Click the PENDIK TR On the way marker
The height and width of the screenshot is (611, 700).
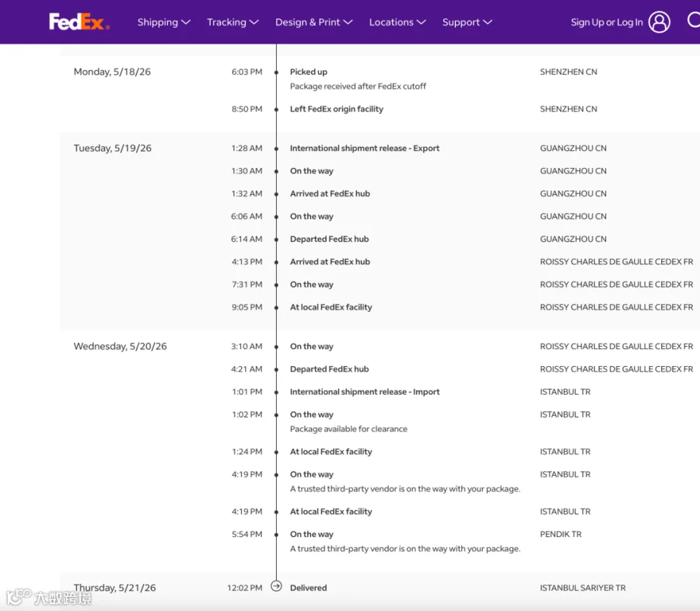[276, 535]
